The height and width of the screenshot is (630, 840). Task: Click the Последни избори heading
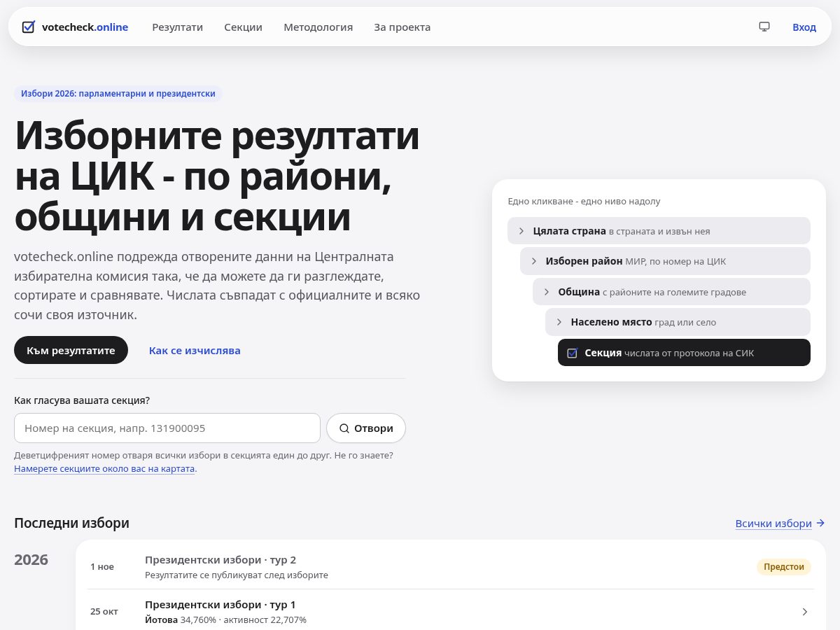tap(71, 523)
